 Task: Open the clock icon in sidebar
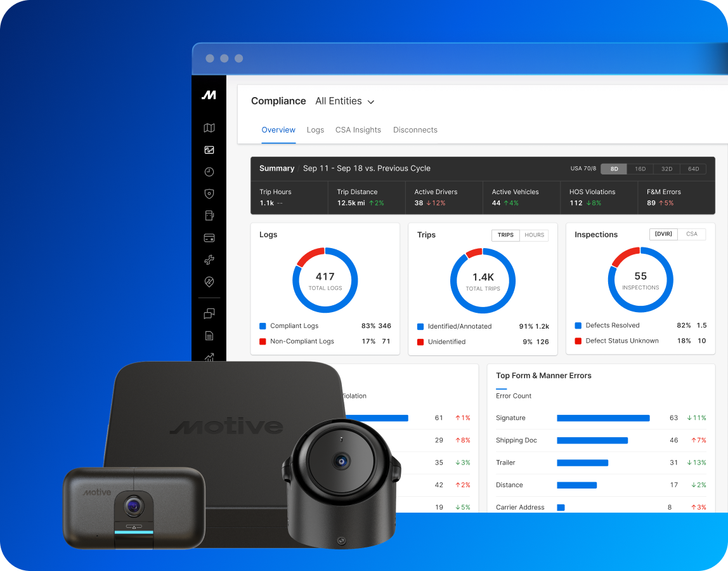coord(209,172)
